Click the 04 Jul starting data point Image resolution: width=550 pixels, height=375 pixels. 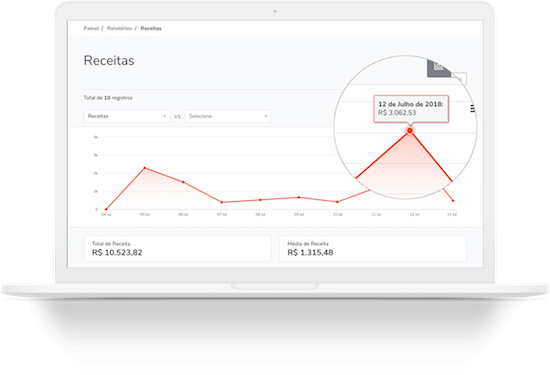click(x=106, y=209)
